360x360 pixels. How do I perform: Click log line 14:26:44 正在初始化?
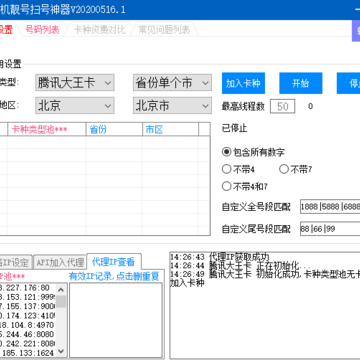240,266
